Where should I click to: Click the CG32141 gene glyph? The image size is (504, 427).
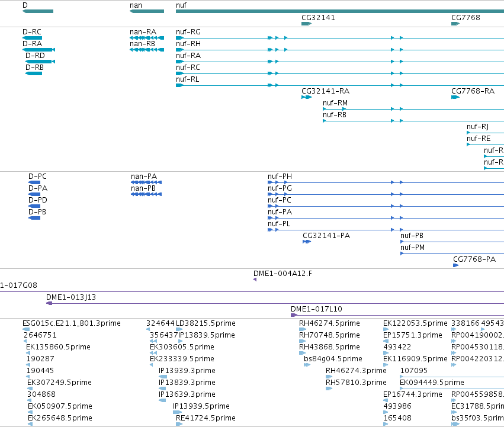306,24
